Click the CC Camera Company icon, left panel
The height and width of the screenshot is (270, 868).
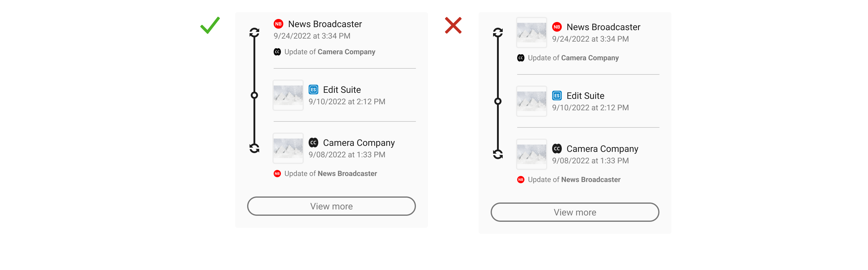click(313, 143)
